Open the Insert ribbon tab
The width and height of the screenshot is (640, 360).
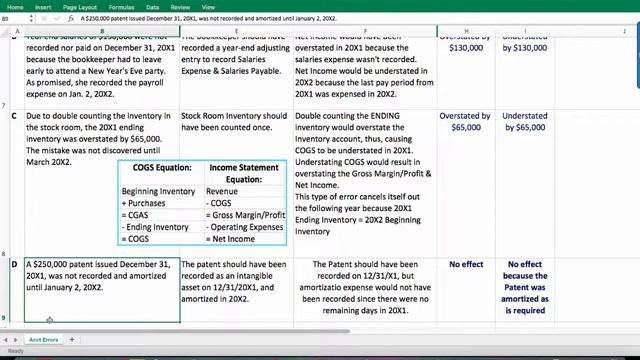[x=43, y=7]
